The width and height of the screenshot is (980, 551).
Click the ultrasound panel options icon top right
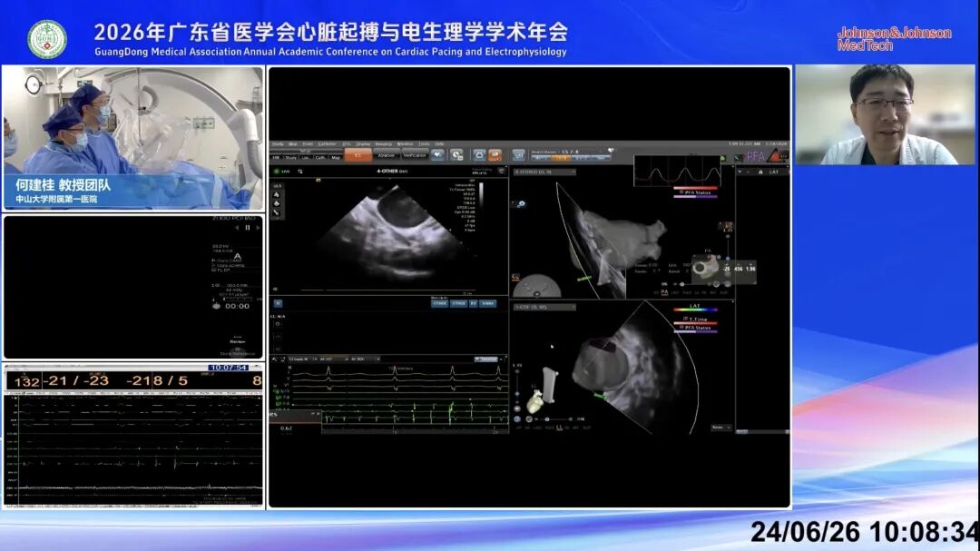[x=502, y=170]
